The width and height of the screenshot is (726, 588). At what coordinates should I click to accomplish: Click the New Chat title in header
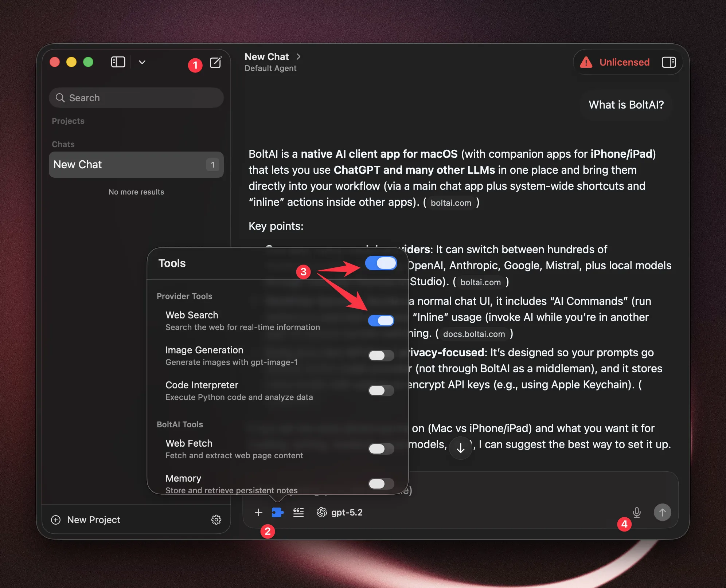tap(267, 57)
